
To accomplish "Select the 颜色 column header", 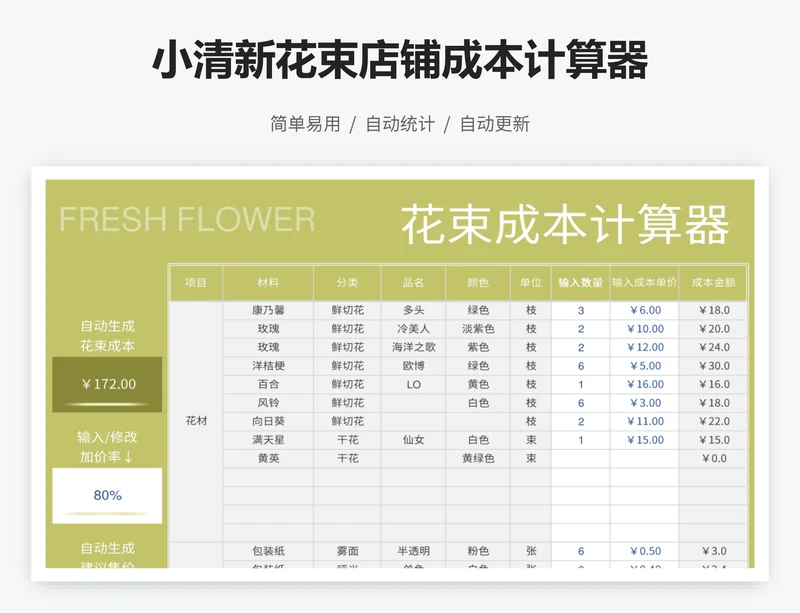I will [478, 283].
